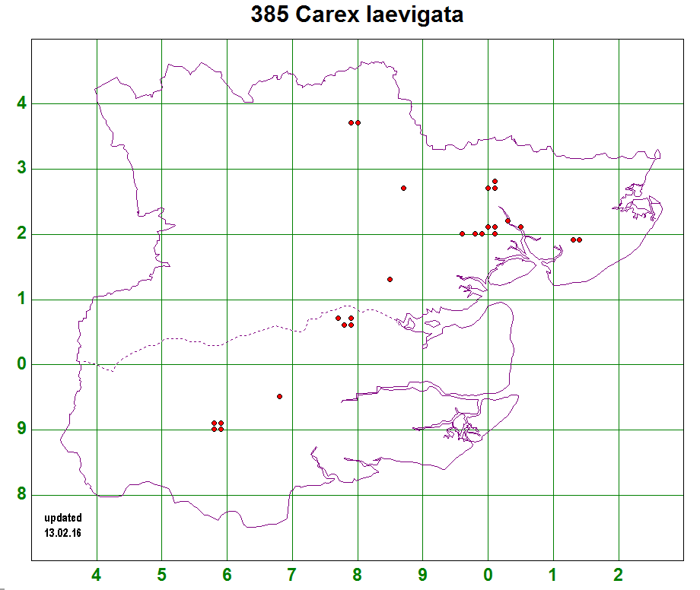Click the left dot of the topmost red pair
The height and width of the screenshot is (590, 700).
351,122
